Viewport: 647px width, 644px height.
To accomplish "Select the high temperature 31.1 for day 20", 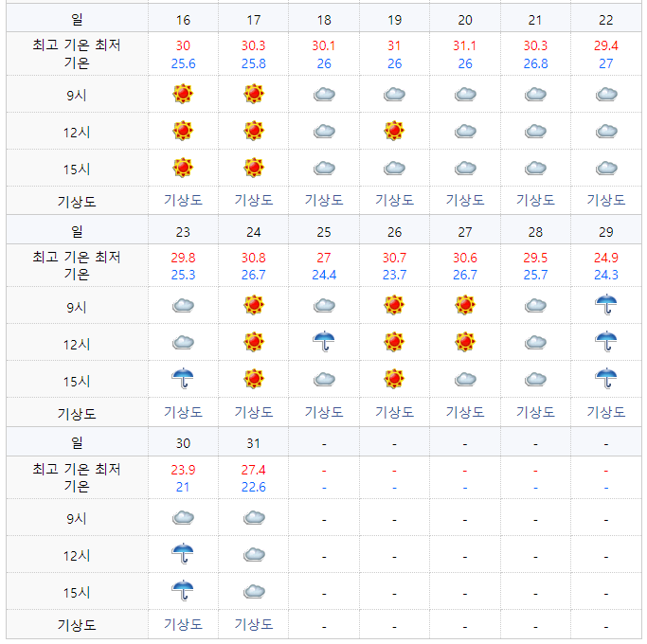I will pyautogui.click(x=464, y=45).
